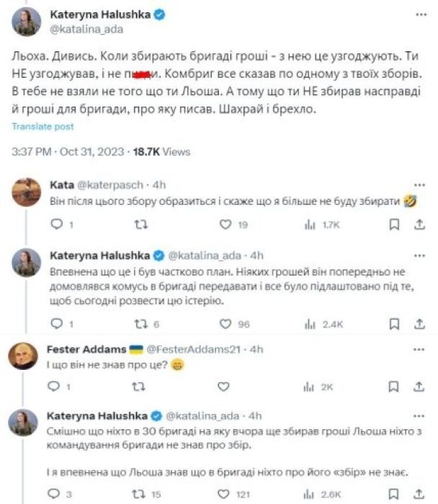Share Fester Addams' reply

[420, 386]
